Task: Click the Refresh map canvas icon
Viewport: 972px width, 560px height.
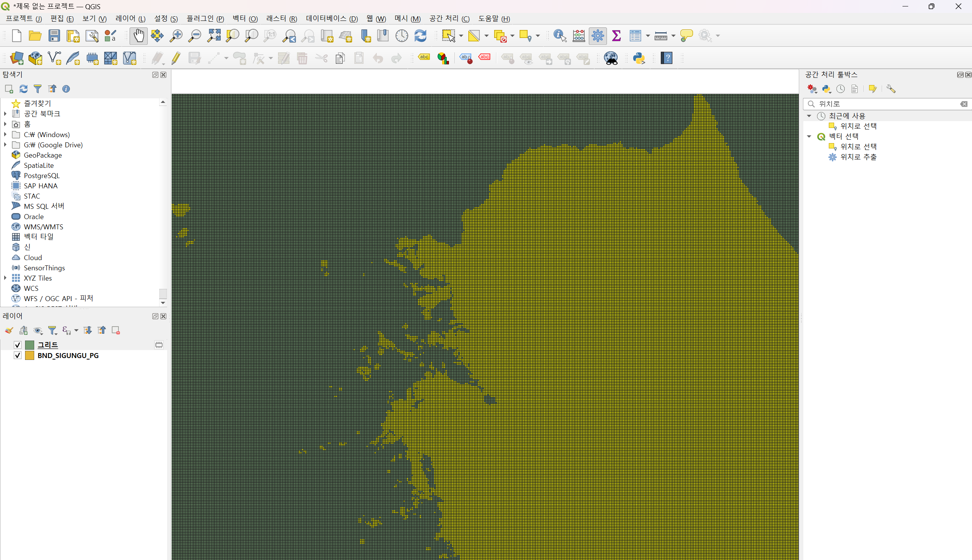Action: [x=420, y=36]
